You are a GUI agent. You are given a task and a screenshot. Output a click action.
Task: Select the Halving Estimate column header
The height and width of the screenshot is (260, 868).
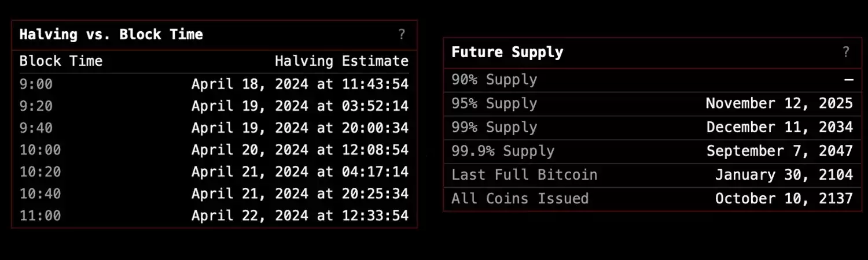341,61
